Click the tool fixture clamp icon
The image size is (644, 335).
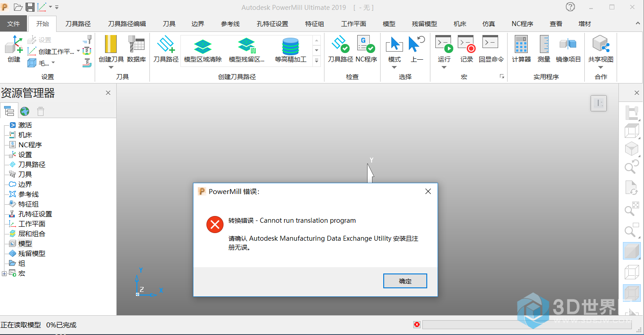pos(88,51)
